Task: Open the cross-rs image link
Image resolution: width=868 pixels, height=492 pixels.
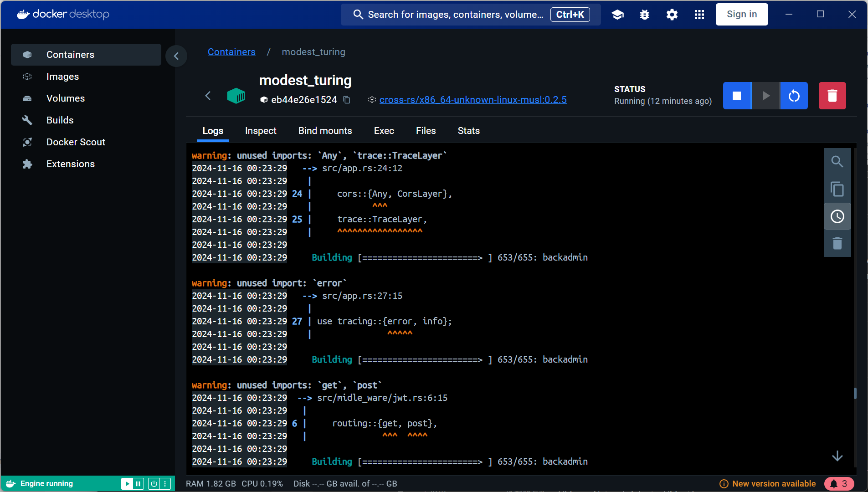Action: [x=473, y=100]
